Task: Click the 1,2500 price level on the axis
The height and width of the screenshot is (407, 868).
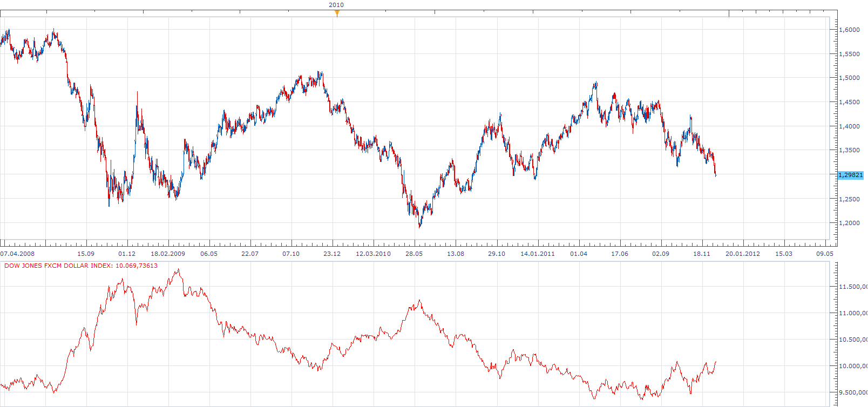Action: (x=850, y=199)
